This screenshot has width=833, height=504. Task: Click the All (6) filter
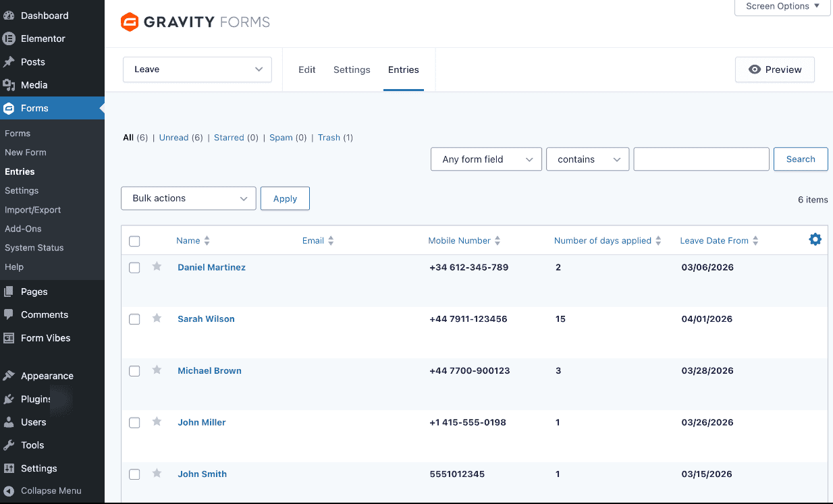[x=135, y=138]
